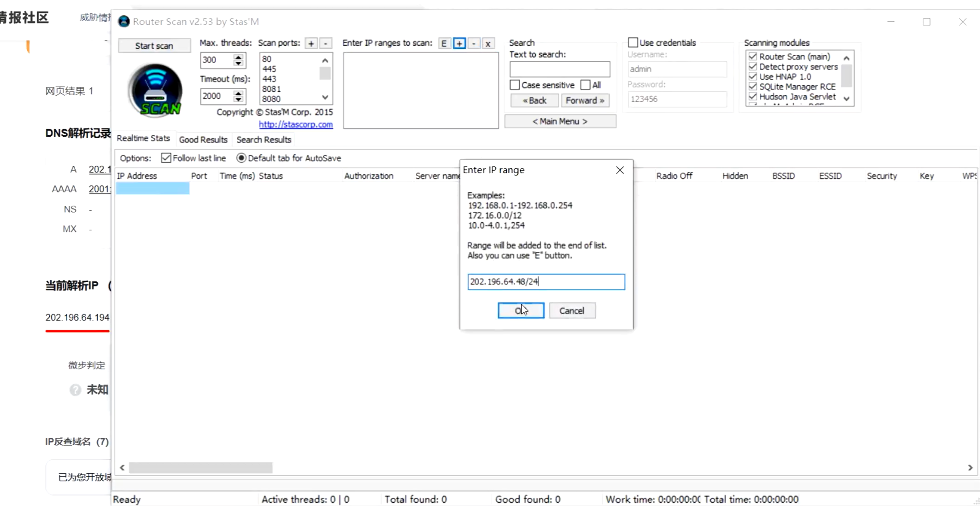
Task: Click the plus button to add IP range
Action: (459, 43)
